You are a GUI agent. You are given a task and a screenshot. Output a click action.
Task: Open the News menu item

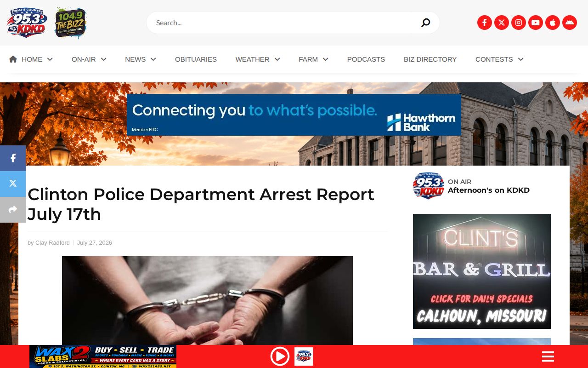(x=136, y=59)
